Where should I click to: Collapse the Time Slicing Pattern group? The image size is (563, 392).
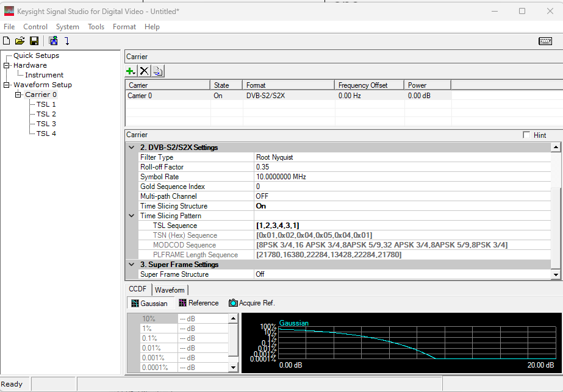[x=132, y=216]
